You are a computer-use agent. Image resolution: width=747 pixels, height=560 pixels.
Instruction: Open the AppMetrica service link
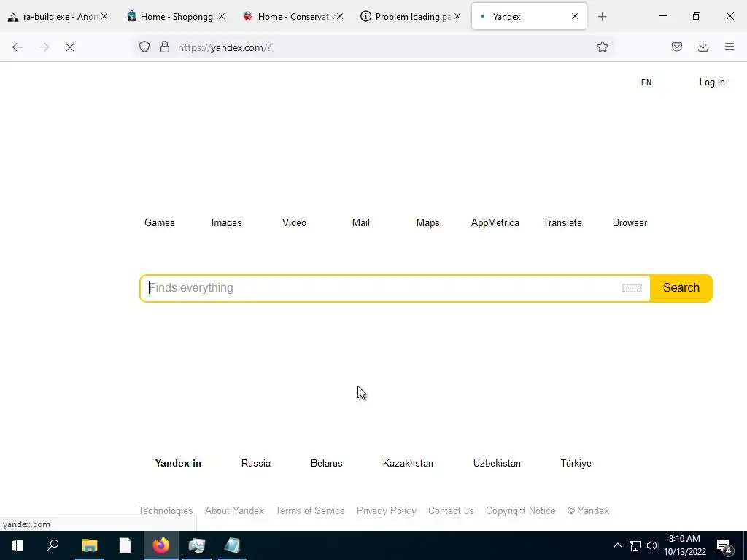point(495,222)
